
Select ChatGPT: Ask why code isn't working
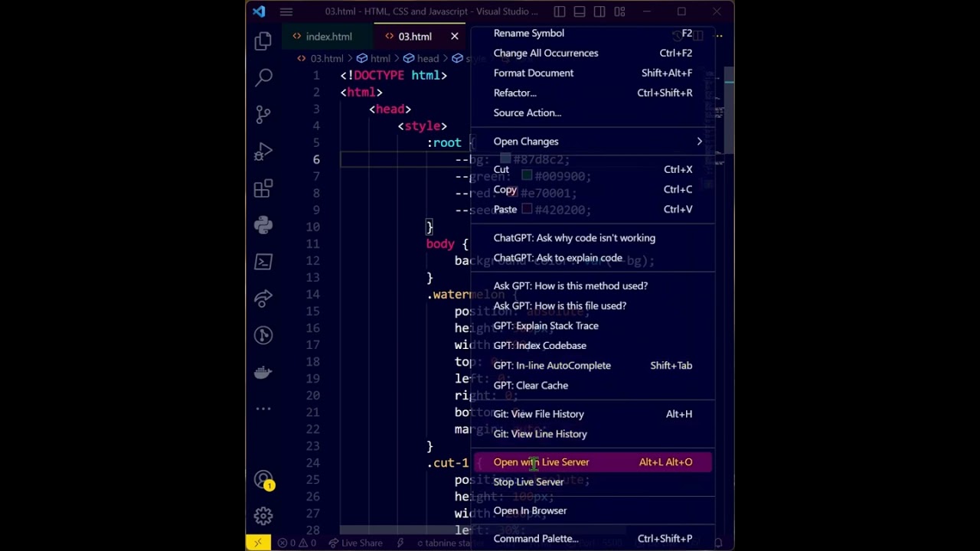point(593,238)
